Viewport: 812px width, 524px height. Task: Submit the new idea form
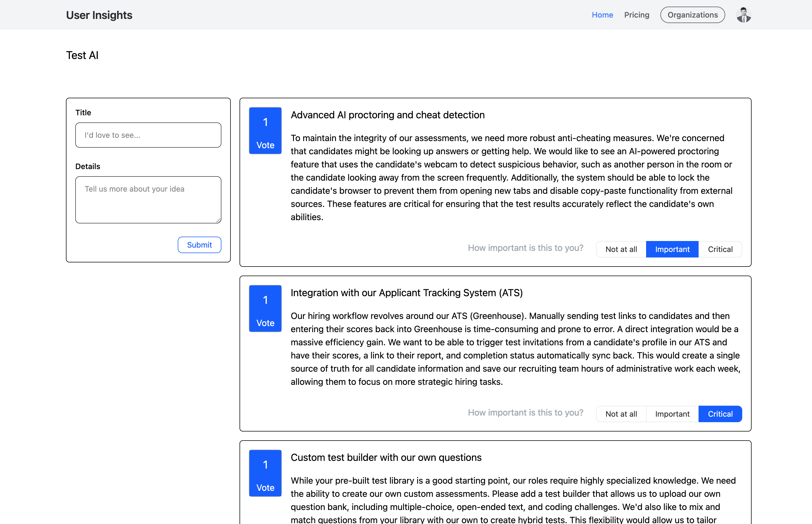coord(199,245)
